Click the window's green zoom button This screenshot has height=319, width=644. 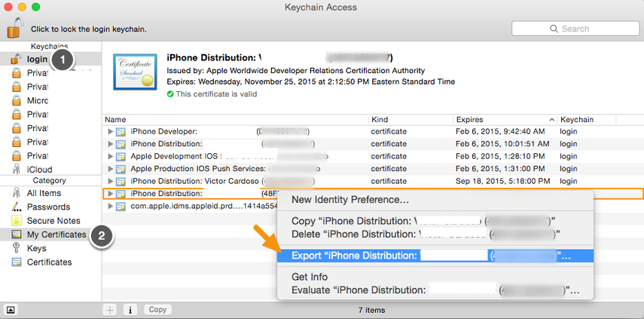click(x=35, y=7)
